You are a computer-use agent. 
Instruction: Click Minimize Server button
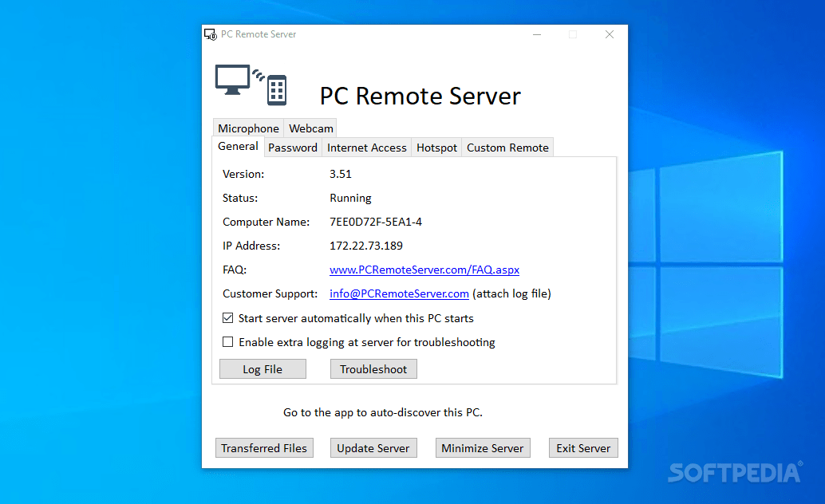tap(483, 448)
